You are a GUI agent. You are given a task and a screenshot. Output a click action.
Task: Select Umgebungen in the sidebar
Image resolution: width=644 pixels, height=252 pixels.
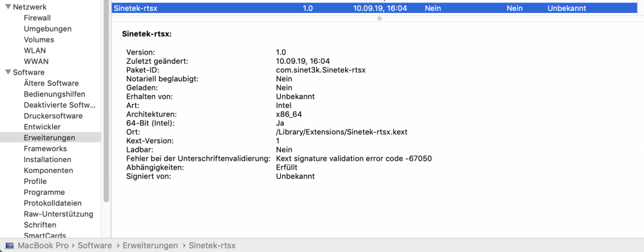[x=48, y=29]
